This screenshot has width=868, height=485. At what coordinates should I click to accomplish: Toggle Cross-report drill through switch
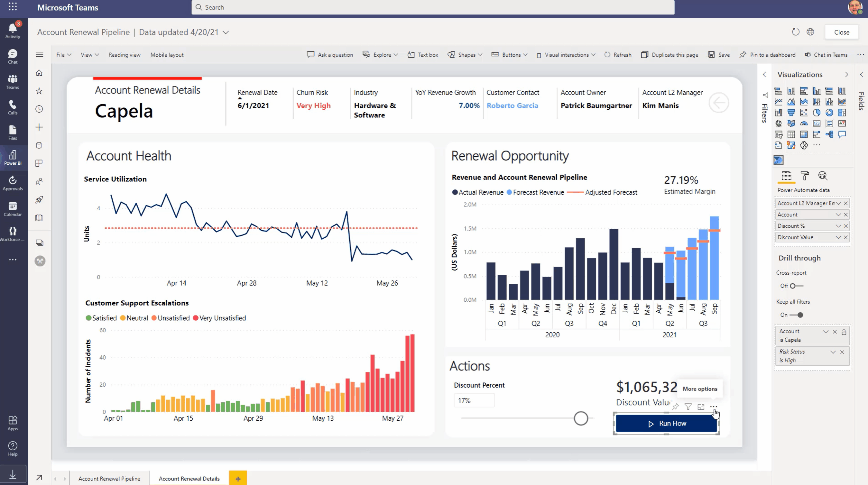797,286
